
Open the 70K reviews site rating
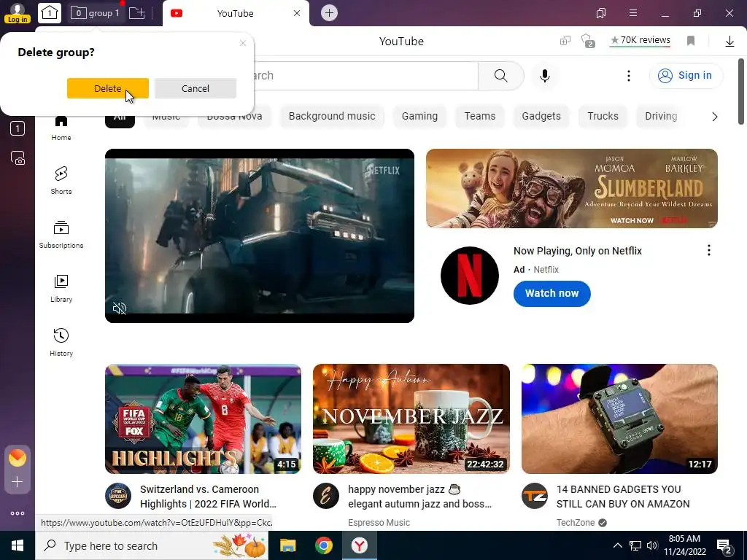point(640,41)
